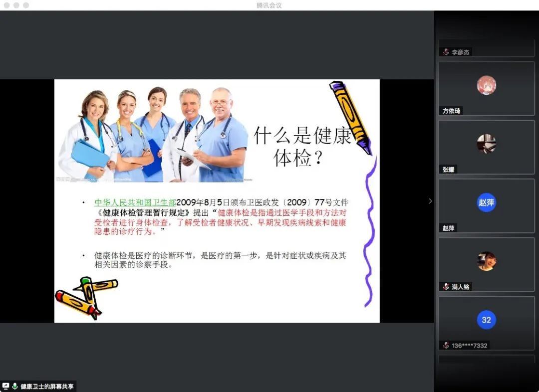This screenshot has height=392, width=539.
Task: Open the 中华人民共和国卫生部 hyperlink on the slide
Action: [x=135, y=202]
